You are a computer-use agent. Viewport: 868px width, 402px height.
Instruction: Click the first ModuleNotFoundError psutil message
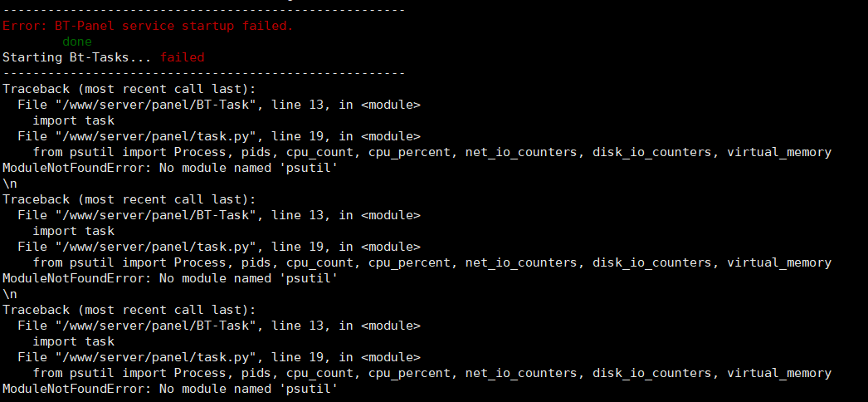point(170,168)
